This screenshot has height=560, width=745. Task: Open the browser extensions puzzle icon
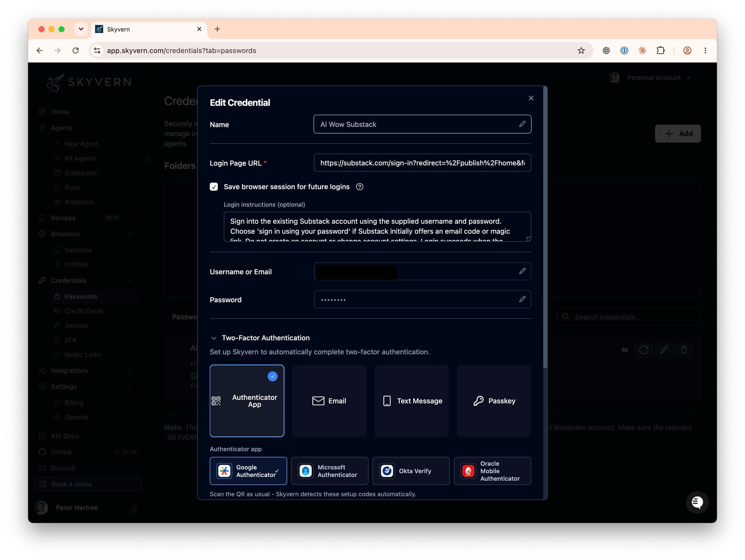tap(660, 51)
